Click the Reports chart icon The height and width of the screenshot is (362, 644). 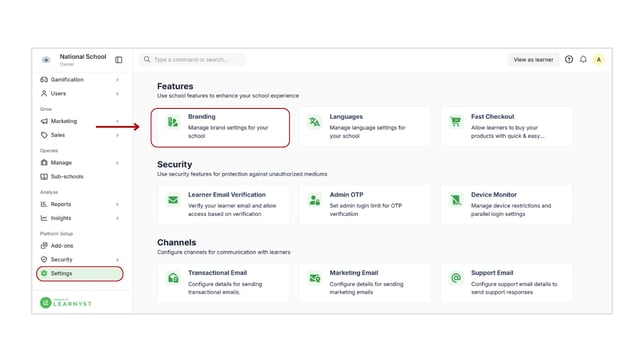pos(44,204)
